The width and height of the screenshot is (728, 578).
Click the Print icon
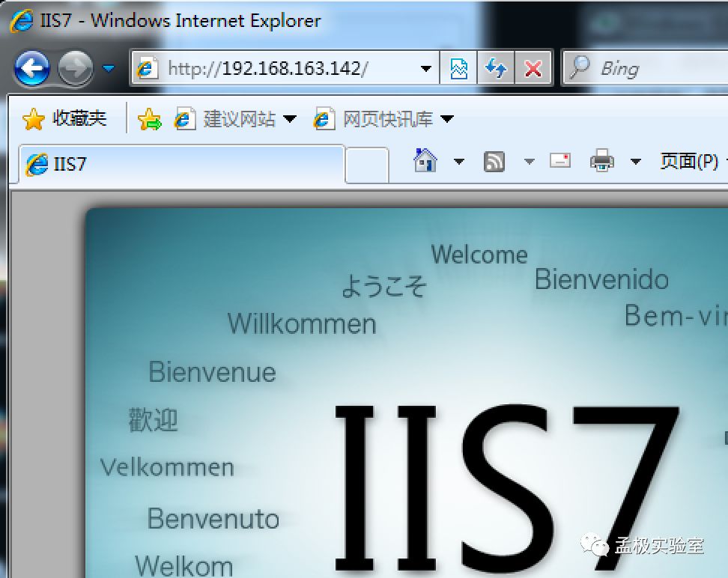coord(602,161)
